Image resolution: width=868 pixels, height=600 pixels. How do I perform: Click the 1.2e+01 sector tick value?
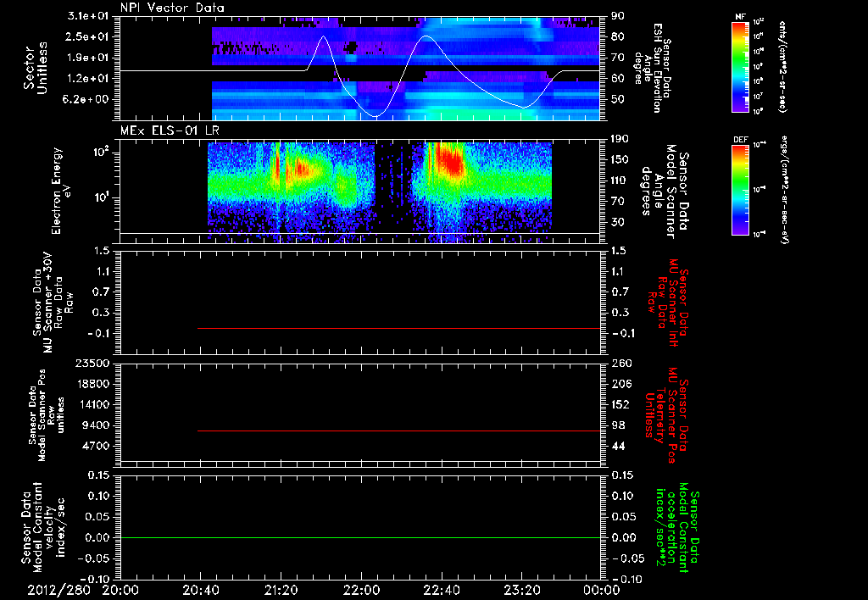[x=88, y=79]
